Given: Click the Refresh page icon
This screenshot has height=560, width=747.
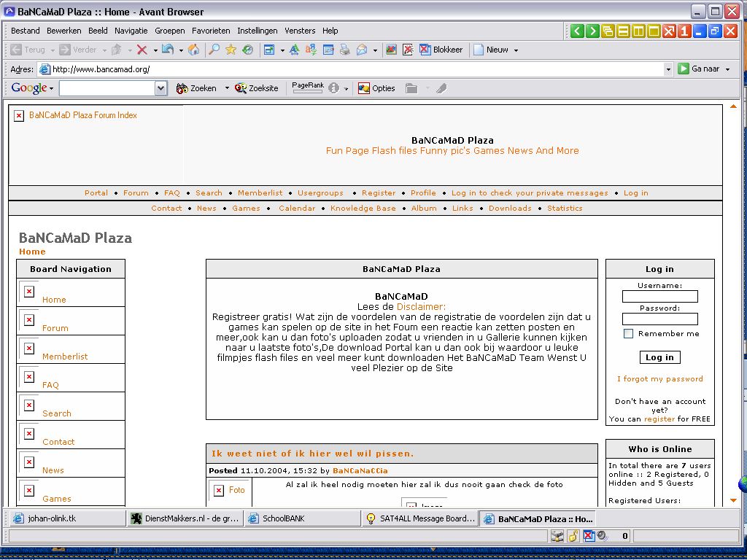Looking at the screenshot, I should [x=168, y=50].
